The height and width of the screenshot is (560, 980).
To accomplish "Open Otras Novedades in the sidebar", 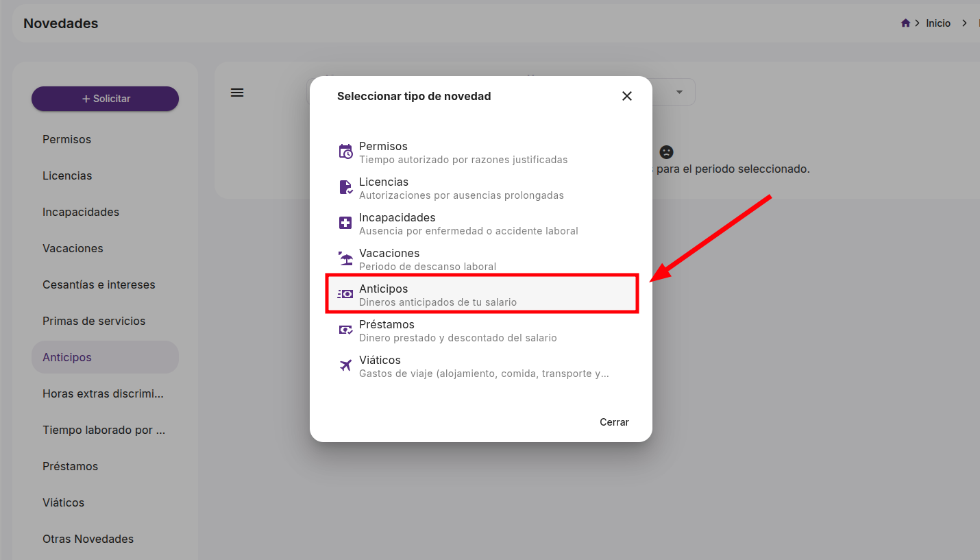I will click(x=106, y=539).
